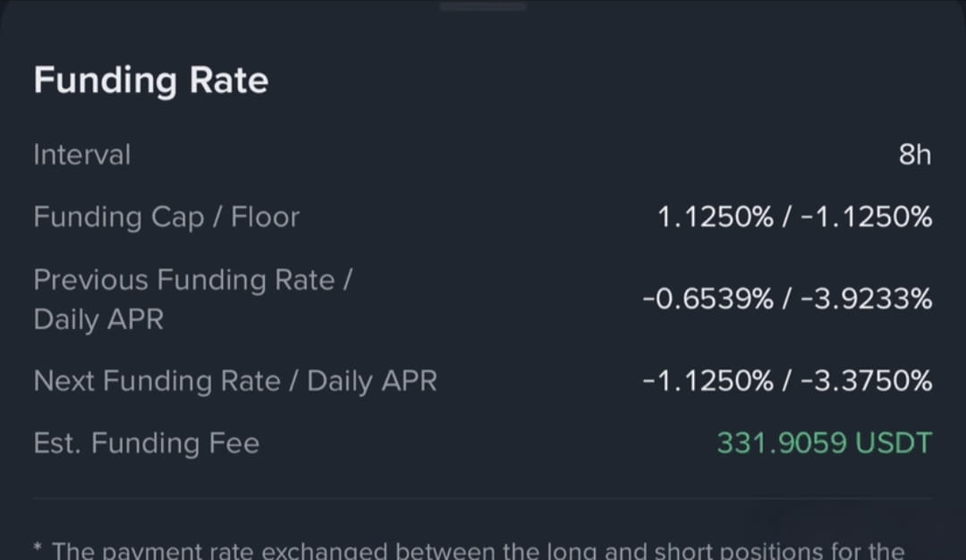The image size is (966, 560).
Task: Tap the sheet drag handle at top
Action: click(x=483, y=6)
